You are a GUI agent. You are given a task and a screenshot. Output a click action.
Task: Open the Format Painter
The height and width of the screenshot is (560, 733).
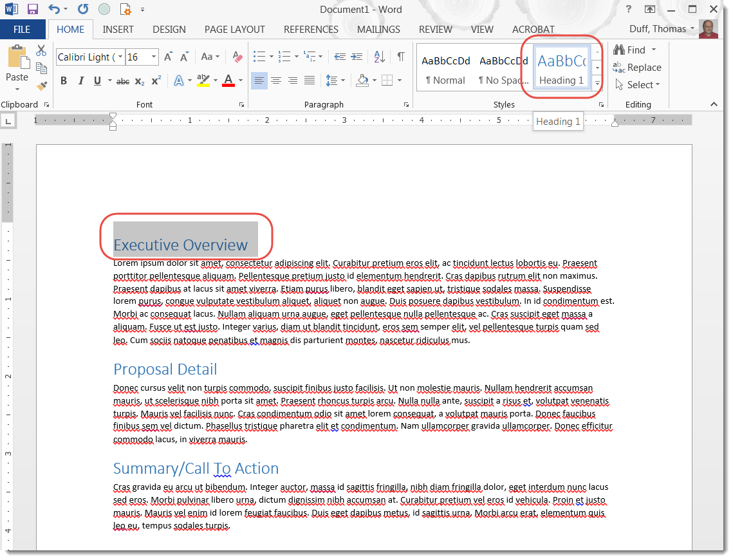coord(42,86)
